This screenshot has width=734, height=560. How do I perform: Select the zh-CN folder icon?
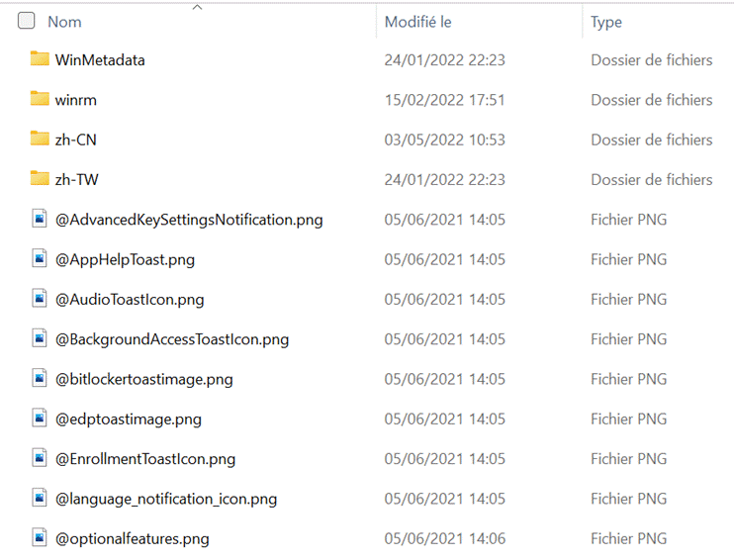pos(40,139)
